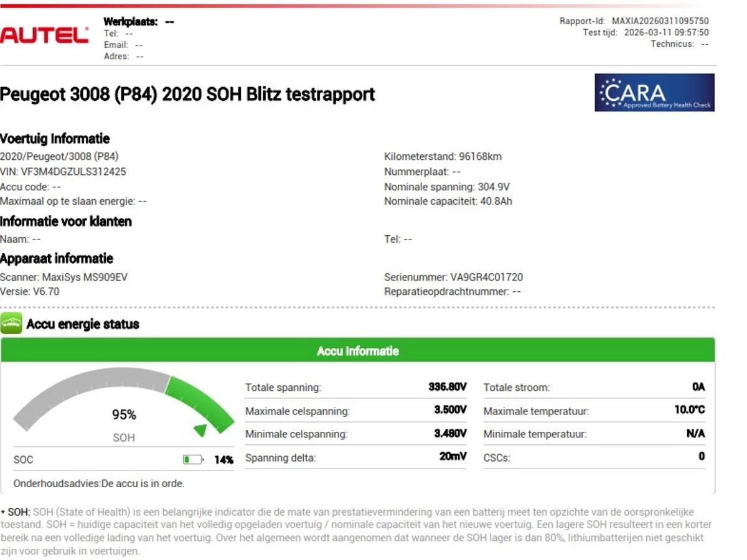Expand the Accu energie status section
Image resolution: width=747 pixels, height=560 pixels.
tap(81, 324)
